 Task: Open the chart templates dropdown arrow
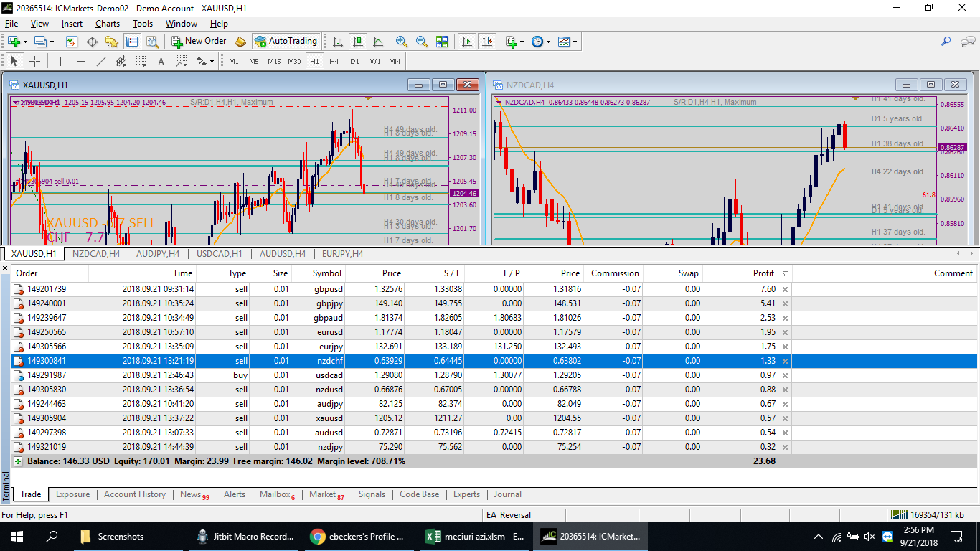(575, 42)
